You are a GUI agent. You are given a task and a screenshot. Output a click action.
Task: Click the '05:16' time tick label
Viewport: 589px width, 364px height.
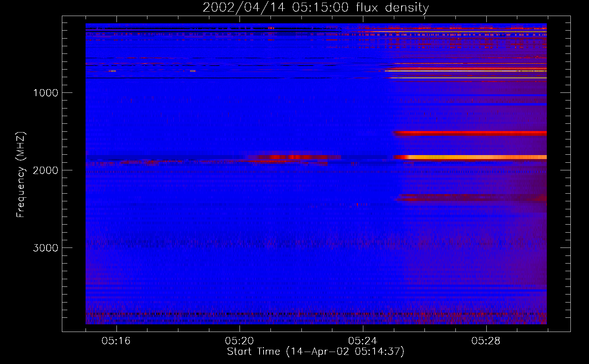(x=116, y=341)
